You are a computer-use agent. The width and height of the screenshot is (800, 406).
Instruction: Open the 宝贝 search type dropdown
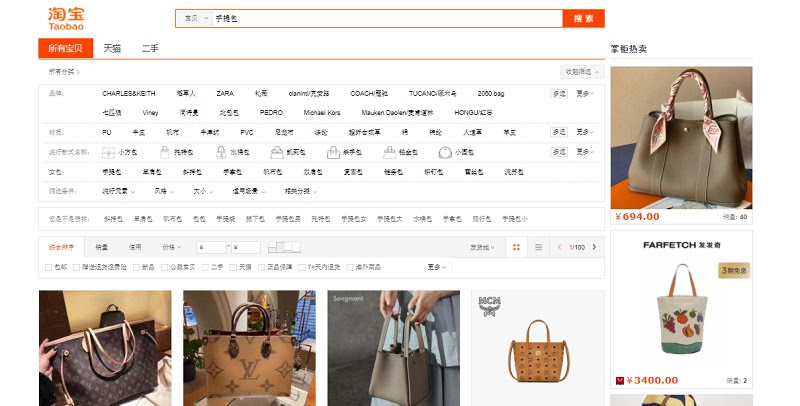pyautogui.click(x=195, y=18)
